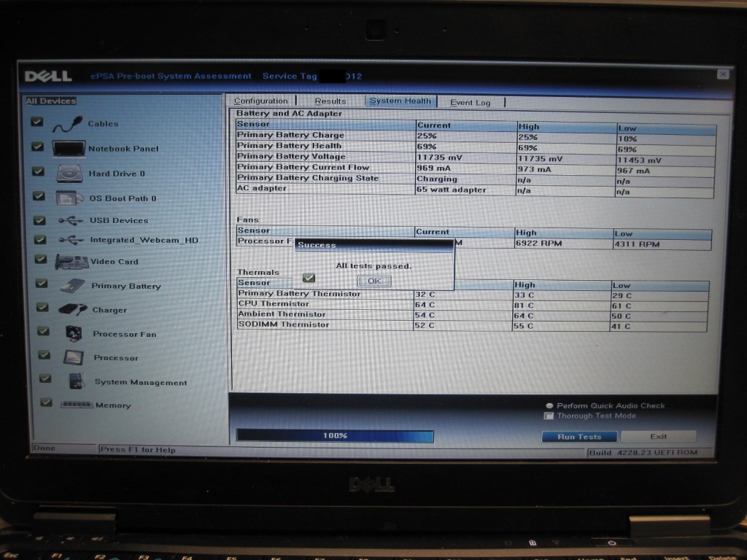Click the Hard Drive 0 disk icon
Image resolution: width=747 pixels, height=560 pixels.
click(x=70, y=174)
